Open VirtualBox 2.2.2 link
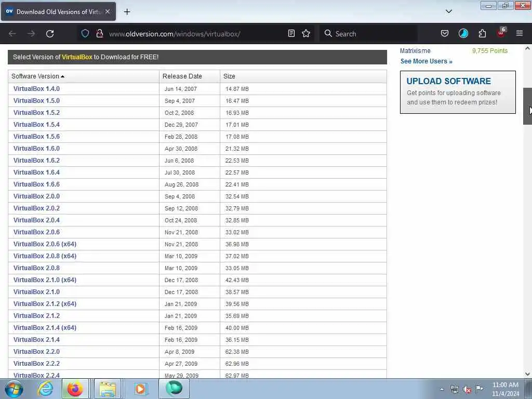The width and height of the screenshot is (532, 399). coord(37,363)
